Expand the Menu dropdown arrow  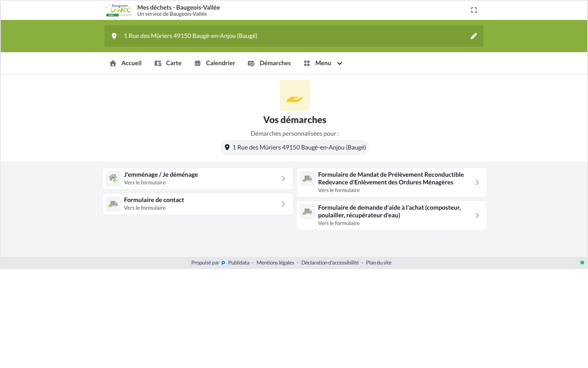340,64
